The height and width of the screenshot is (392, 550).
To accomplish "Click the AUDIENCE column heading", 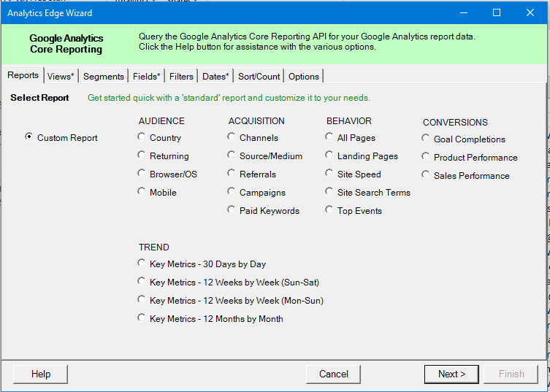I will pos(161,121).
